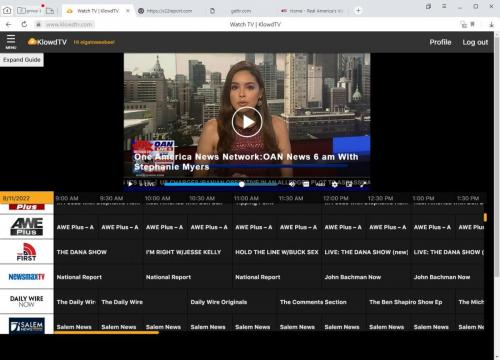
Task: Select AWE Plus - A at 9:00 AM
Action: 76,227
